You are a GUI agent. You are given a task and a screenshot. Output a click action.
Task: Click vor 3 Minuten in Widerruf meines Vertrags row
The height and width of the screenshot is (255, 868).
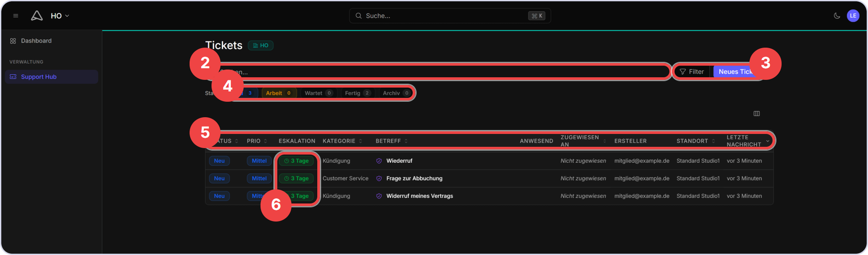pos(744,196)
